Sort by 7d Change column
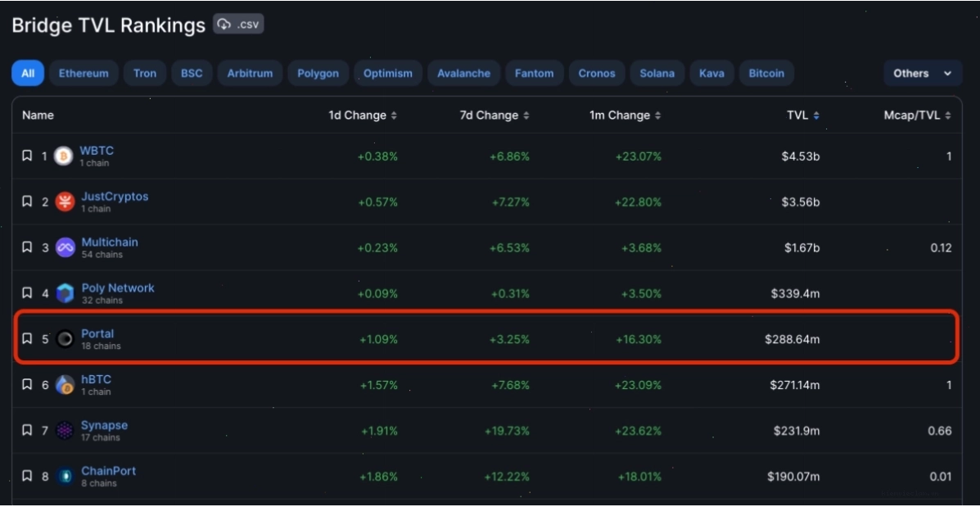Image resolution: width=980 pixels, height=507 pixels. click(x=526, y=115)
